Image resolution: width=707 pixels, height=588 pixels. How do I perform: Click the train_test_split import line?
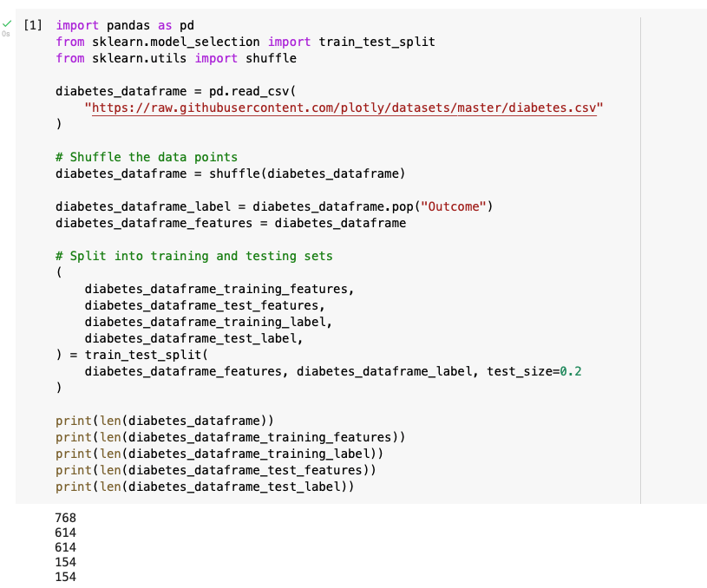click(x=245, y=42)
